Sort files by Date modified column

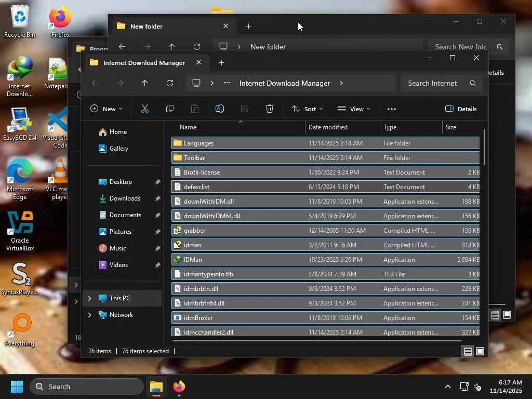[328, 127]
